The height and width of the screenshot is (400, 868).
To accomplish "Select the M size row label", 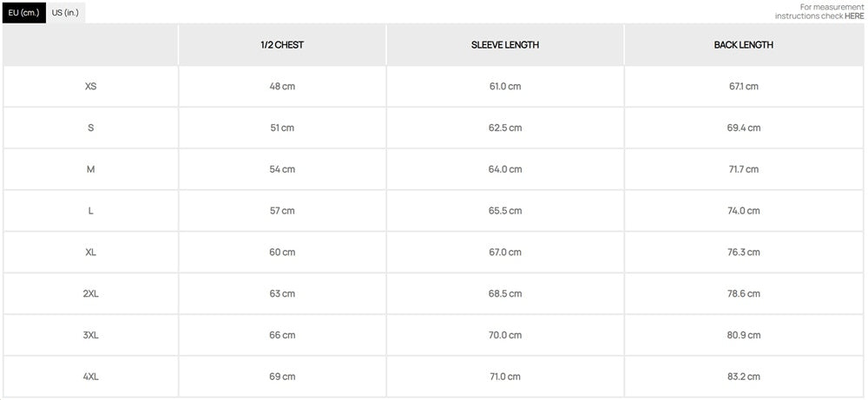I will pyautogui.click(x=91, y=169).
